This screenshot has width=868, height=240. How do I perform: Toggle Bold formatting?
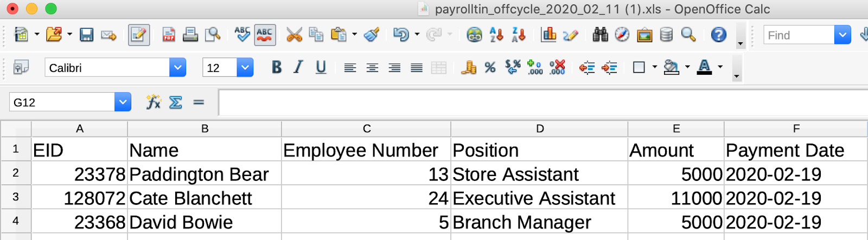[277, 67]
